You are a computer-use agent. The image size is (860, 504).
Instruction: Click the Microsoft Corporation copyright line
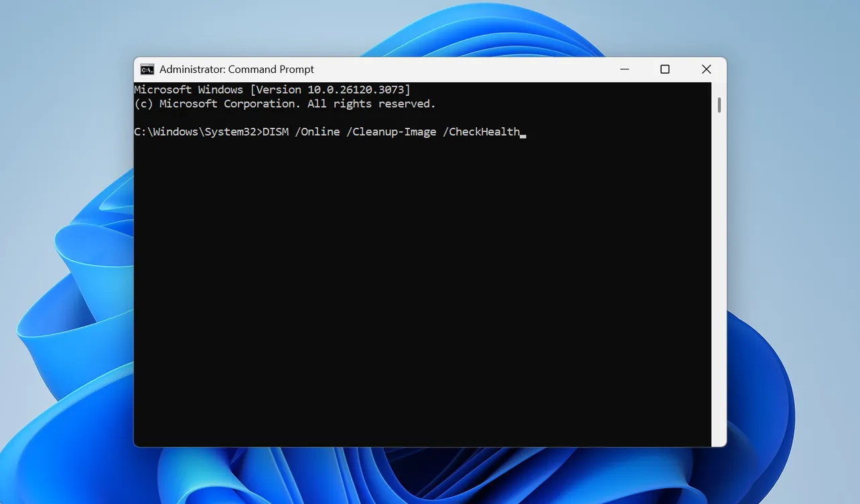(x=285, y=103)
